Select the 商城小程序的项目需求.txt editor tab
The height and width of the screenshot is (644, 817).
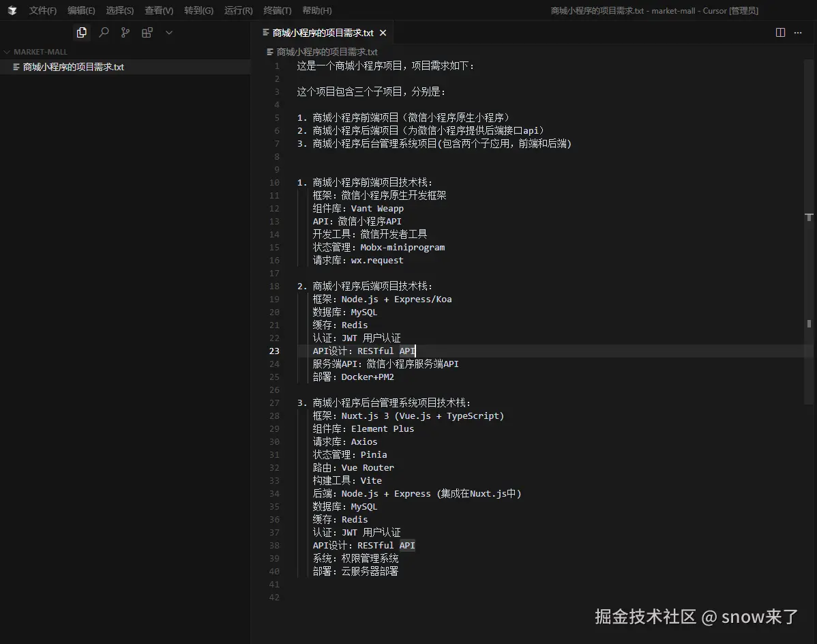coord(323,33)
